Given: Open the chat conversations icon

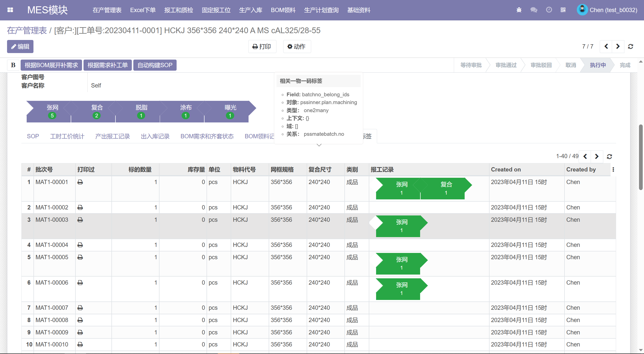Looking at the screenshot, I should coord(534,10).
